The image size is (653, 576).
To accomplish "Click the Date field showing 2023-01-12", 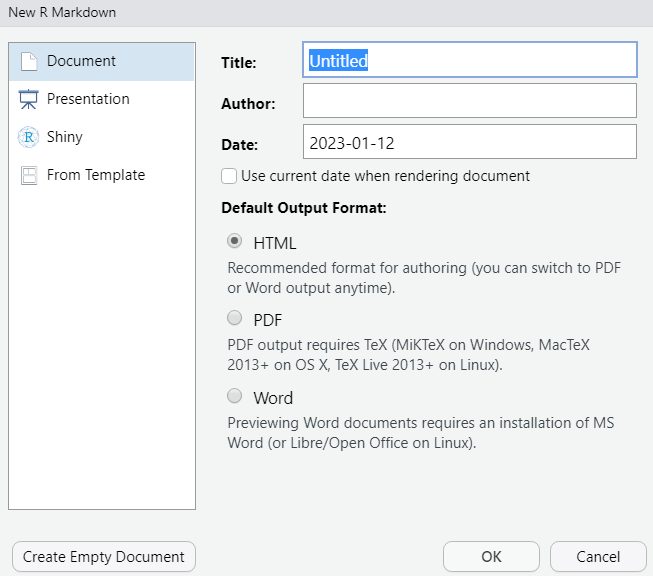I will (469, 142).
